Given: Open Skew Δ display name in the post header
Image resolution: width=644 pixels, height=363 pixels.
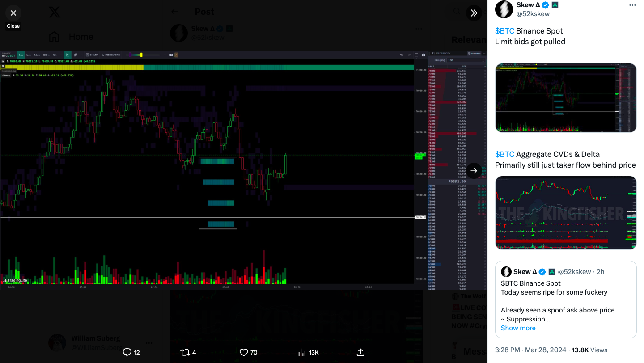Looking at the screenshot, I should [x=528, y=5].
